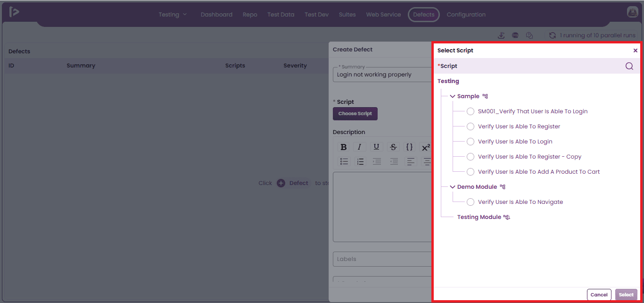
Task: Click the refresh icon beside parallel runs
Action: 553,35
